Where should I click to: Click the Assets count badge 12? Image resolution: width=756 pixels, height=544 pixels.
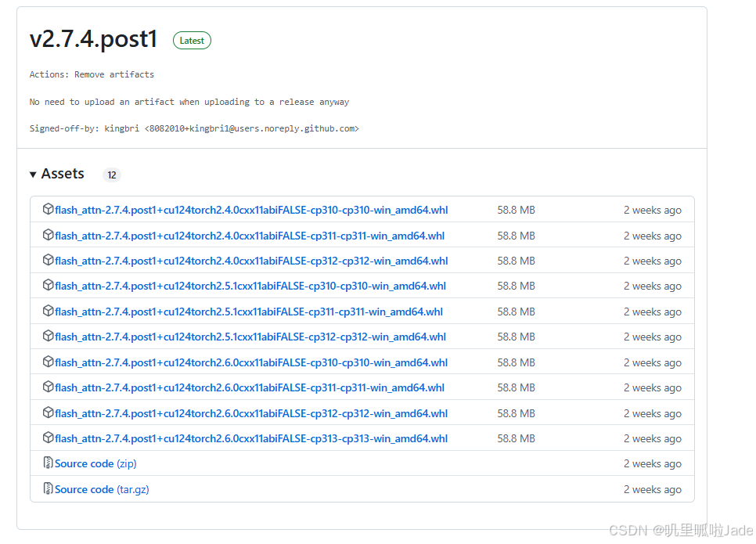click(x=112, y=175)
